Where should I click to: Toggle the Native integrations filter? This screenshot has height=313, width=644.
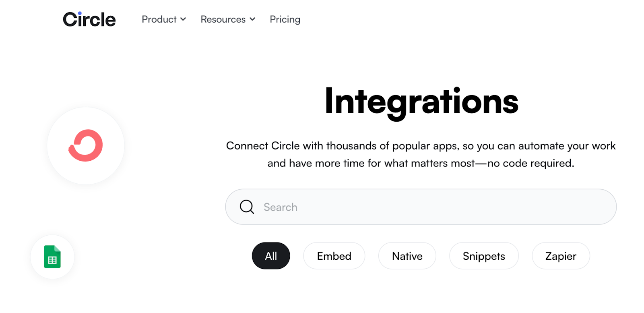pos(407,256)
